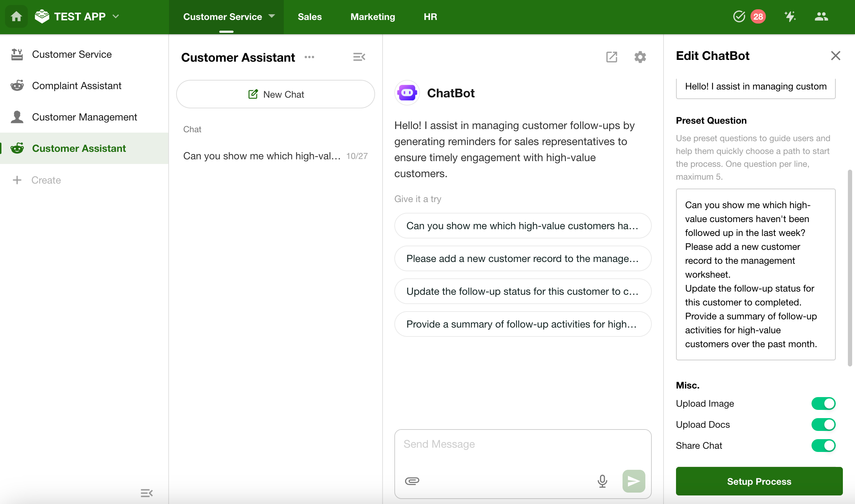Click the home icon in top bar

(16, 16)
